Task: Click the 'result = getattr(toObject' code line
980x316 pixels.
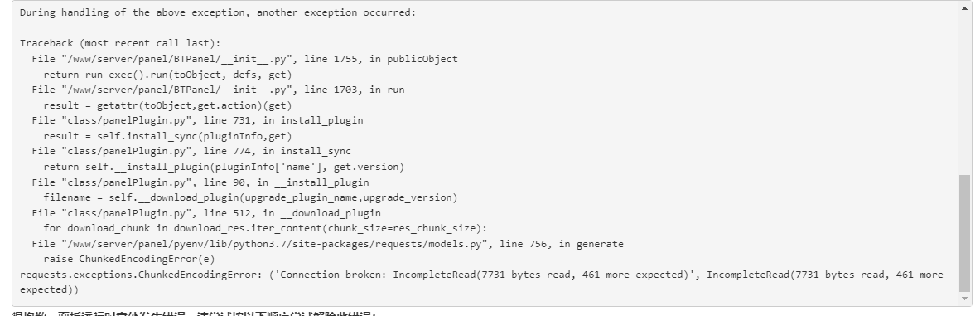Action: (x=167, y=105)
